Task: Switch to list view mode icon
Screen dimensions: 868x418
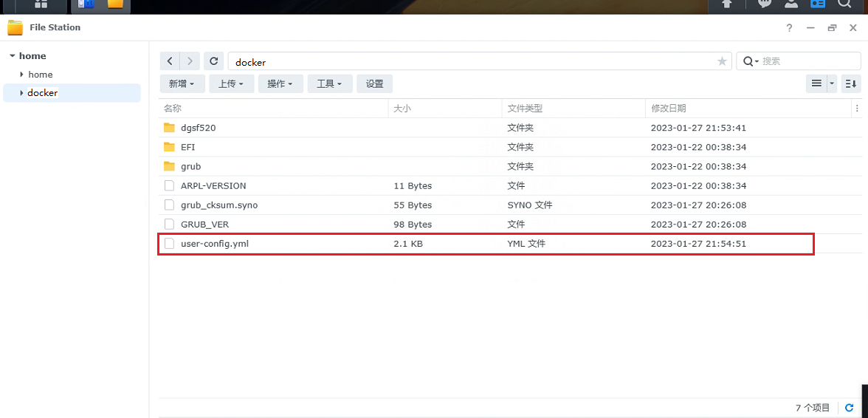Action: [x=816, y=83]
